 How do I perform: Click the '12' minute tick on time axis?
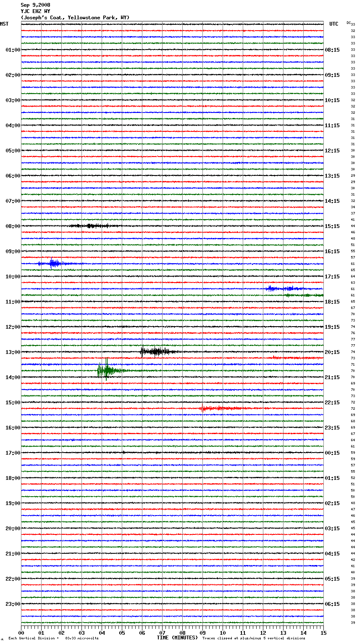pos(263,633)
